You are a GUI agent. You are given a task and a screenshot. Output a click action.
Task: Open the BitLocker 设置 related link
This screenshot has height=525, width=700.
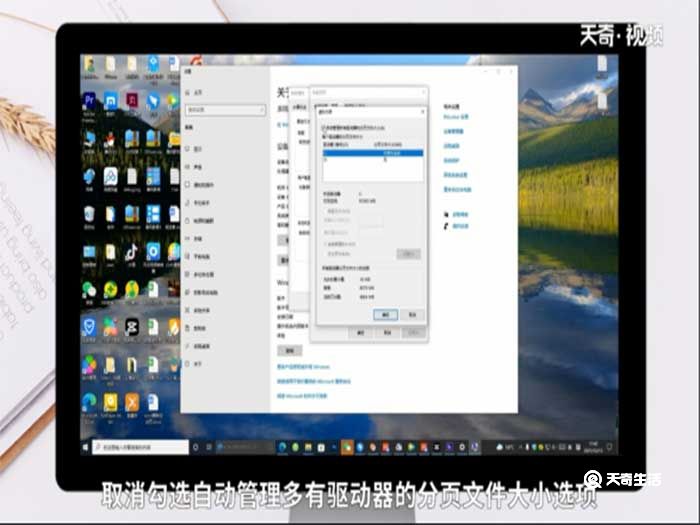(x=456, y=116)
